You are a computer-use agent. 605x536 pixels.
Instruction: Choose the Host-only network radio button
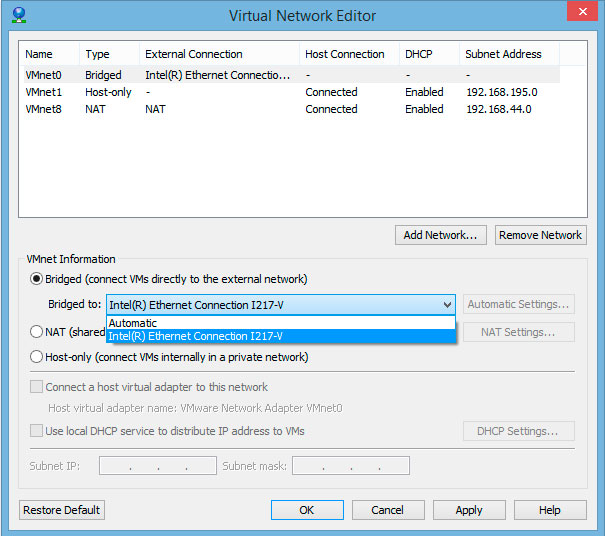click(x=37, y=357)
